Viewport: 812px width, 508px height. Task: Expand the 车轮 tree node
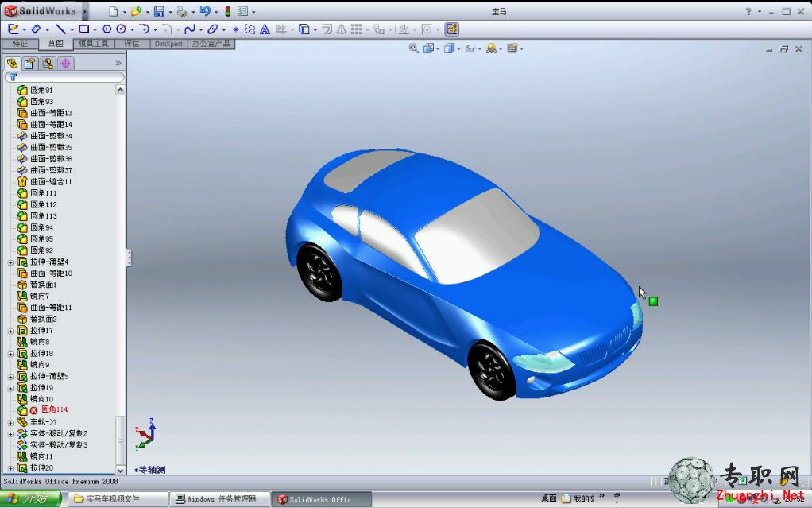[x=10, y=422]
